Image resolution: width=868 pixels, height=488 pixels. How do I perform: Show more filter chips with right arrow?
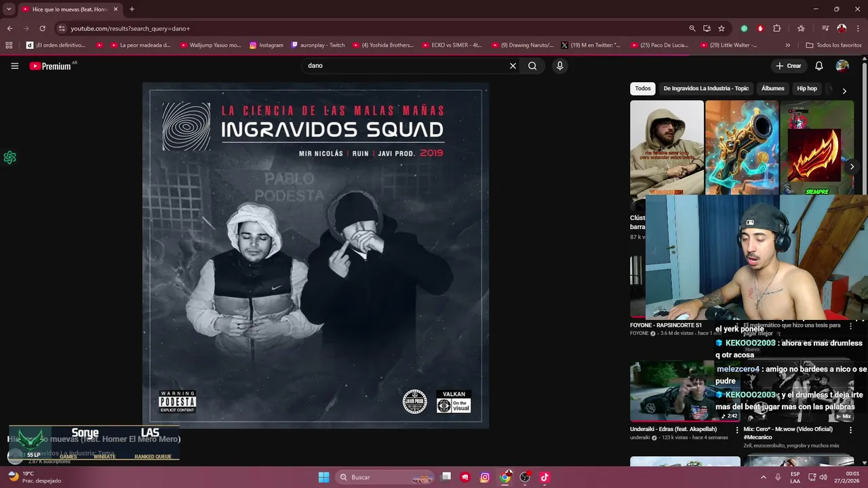click(844, 90)
